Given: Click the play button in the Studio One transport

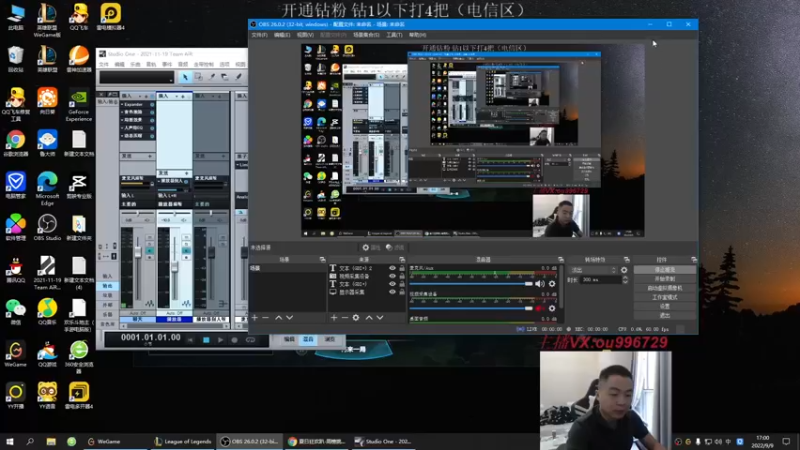Looking at the screenshot, I should tap(220, 340).
